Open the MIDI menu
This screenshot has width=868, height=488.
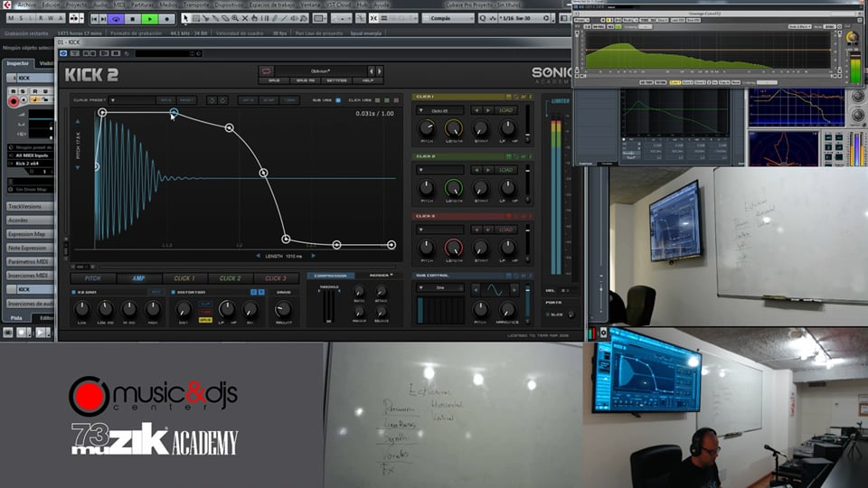[x=119, y=5]
